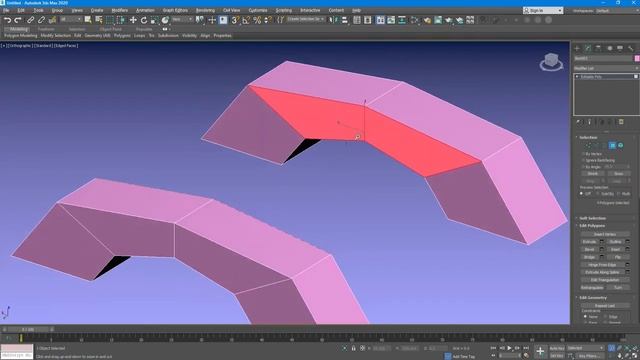Expand the Soft Selection rollout

coord(593,218)
